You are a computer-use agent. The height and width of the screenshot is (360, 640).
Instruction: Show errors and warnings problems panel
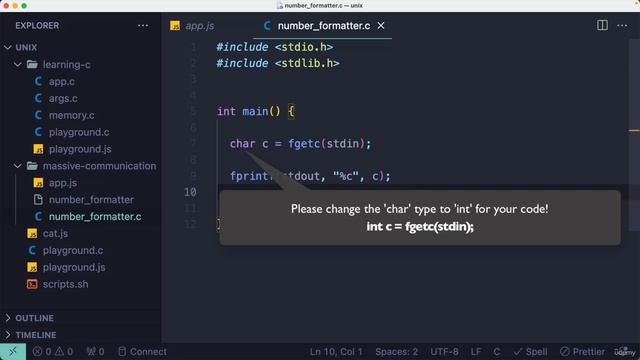(53, 351)
